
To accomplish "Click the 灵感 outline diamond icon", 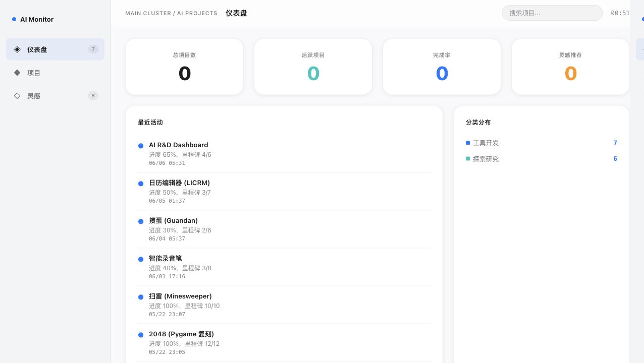I will (17, 96).
